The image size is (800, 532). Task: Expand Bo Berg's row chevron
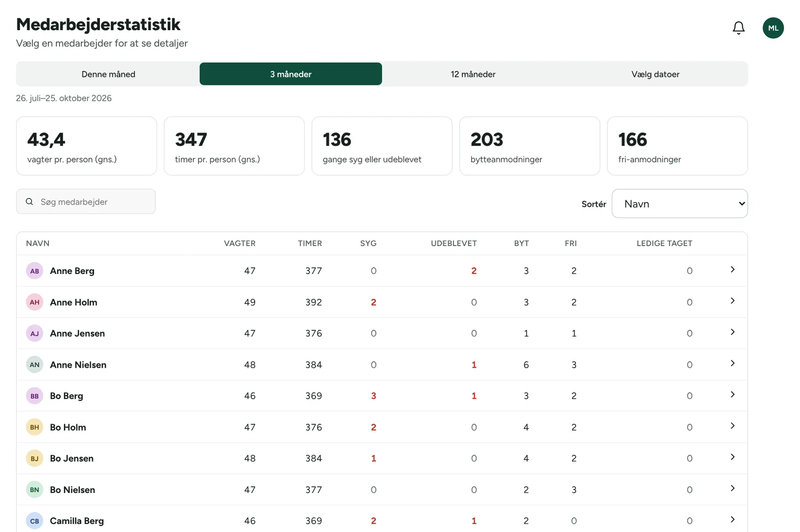click(x=732, y=394)
